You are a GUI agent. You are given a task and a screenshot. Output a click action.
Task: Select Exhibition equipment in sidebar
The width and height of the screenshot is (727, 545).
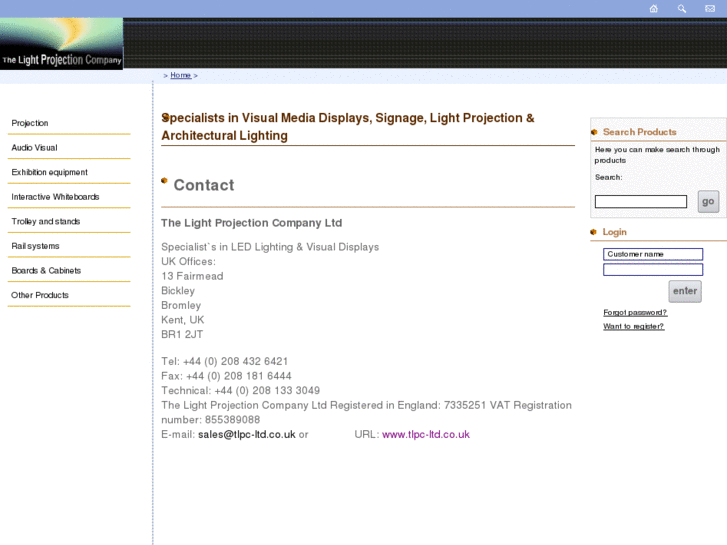(x=49, y=172)
